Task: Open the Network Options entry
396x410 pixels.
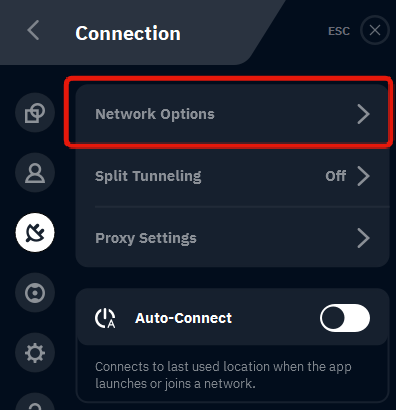Action: click(232, 114)
